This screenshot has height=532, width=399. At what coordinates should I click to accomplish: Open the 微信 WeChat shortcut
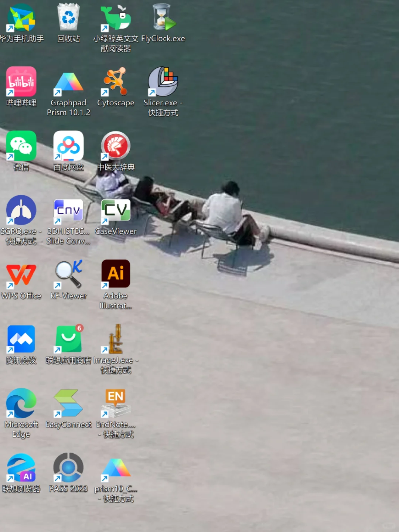point(21,146)
